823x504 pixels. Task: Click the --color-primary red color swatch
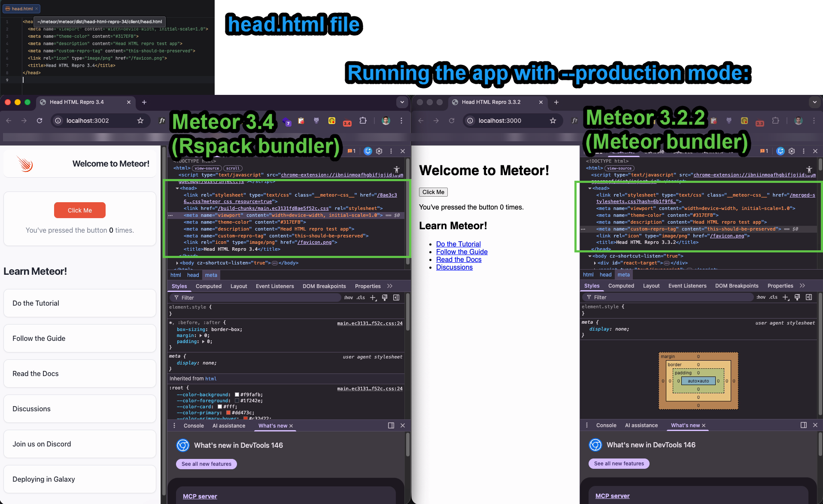tap(228, 413)
